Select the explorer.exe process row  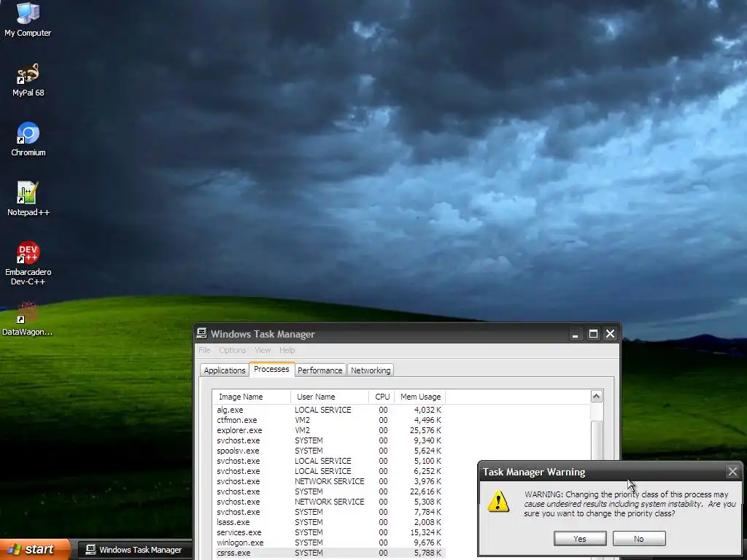pos(329,430)
